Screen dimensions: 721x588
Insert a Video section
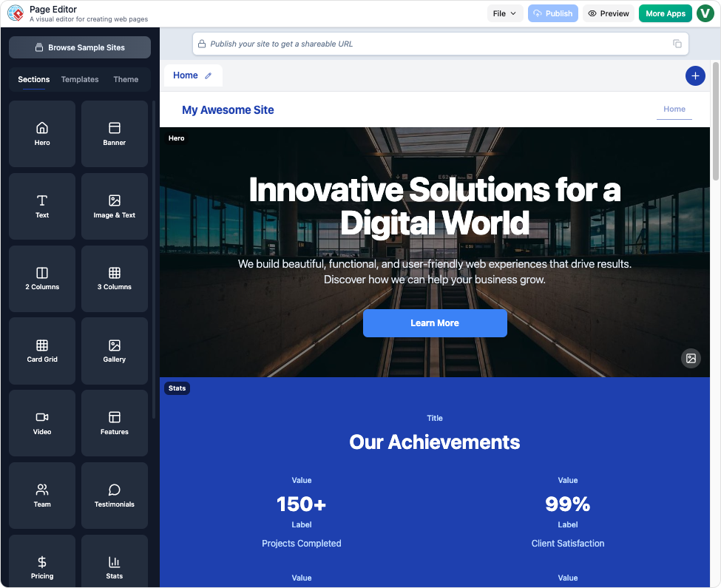point(42,423)
